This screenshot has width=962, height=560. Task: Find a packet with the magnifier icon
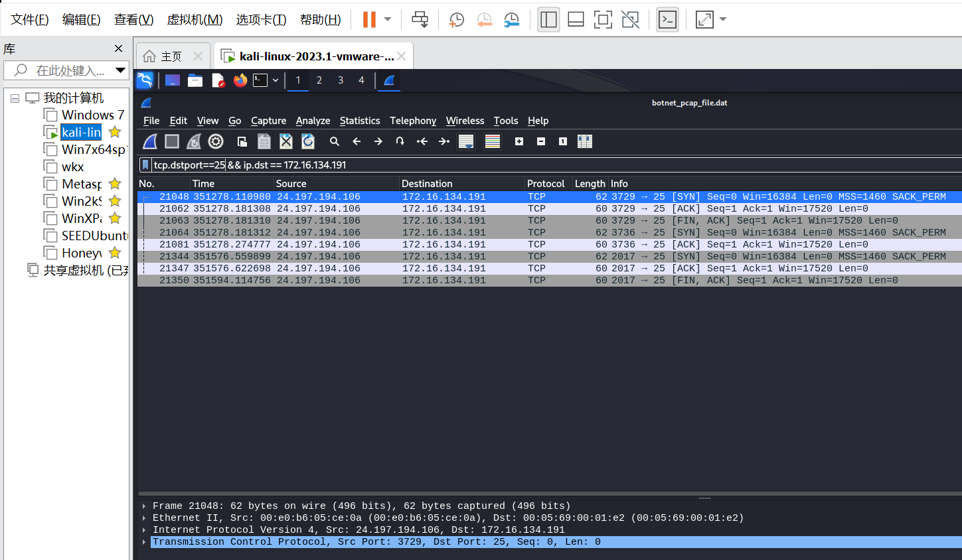pyautogui.click(x=335, y=141)
